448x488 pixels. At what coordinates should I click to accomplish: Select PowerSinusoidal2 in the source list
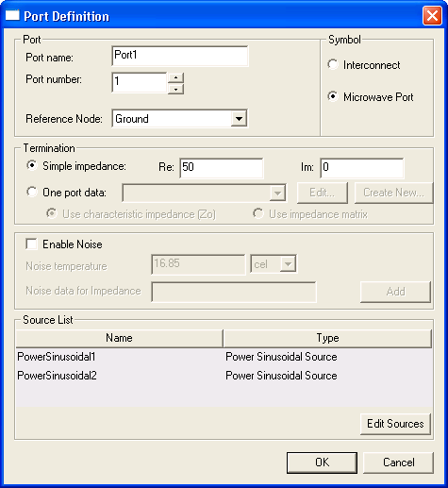pyautogui.click(x=224, y=376)
